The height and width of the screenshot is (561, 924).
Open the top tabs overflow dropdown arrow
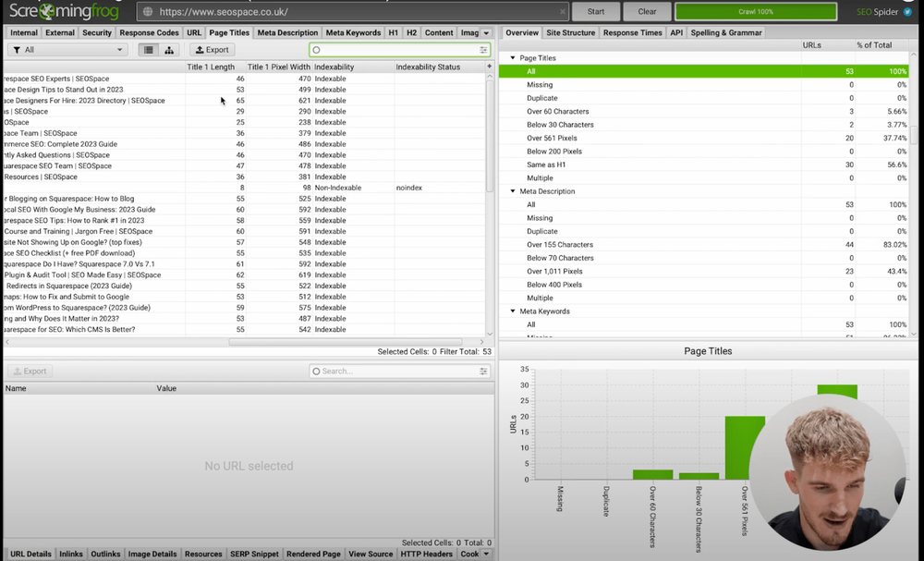486,33
